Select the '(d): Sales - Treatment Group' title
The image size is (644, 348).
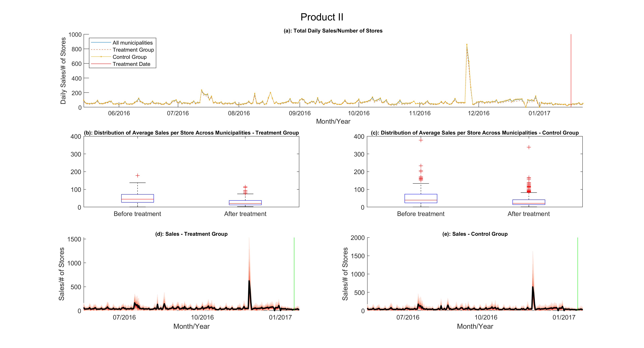click(191, 234)
